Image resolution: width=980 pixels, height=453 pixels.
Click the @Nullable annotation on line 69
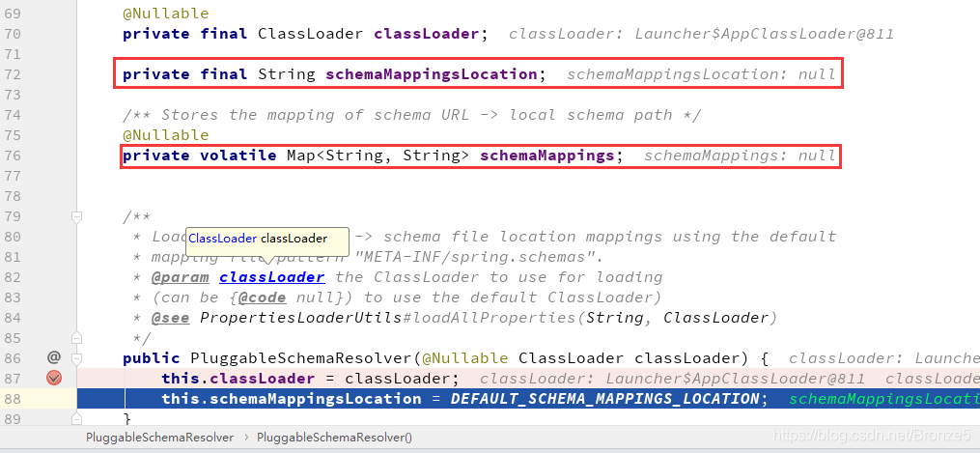pos(166,14)
